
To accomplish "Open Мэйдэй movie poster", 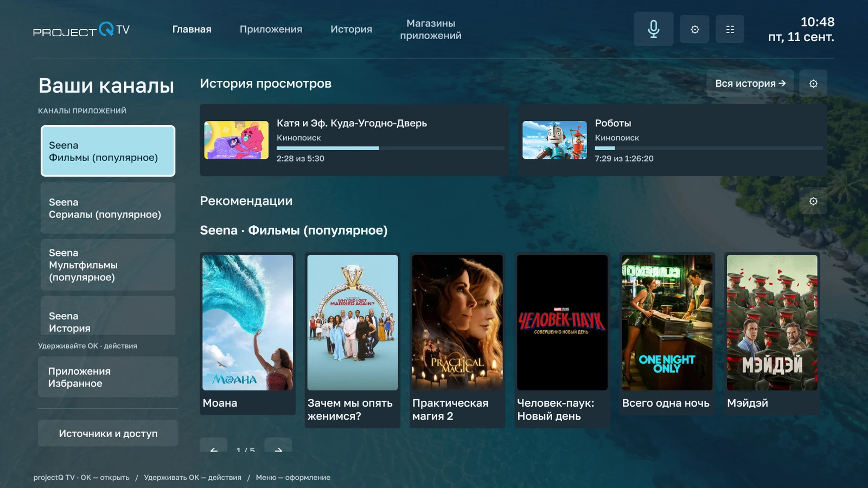I will pyautogui.click(x=772, y=323).
